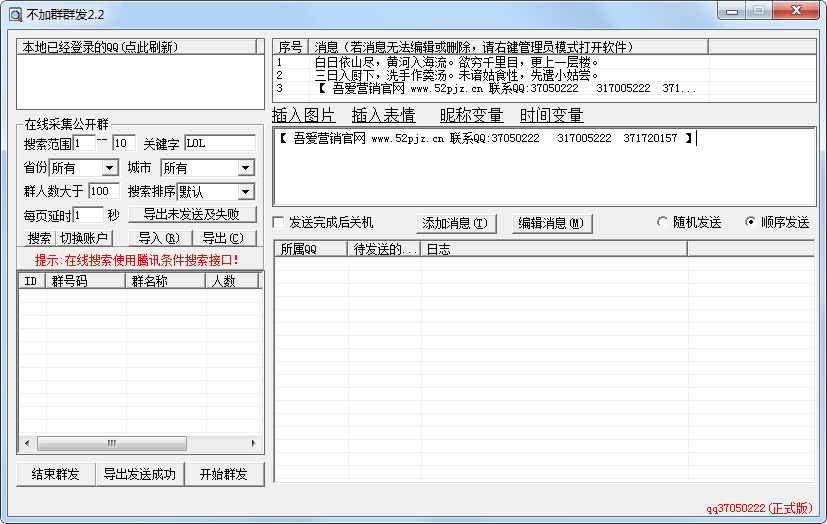Open the 搜索排序 dropdown
The width and height of the screenshot is (827, 524).
click(x=246, y=191)
